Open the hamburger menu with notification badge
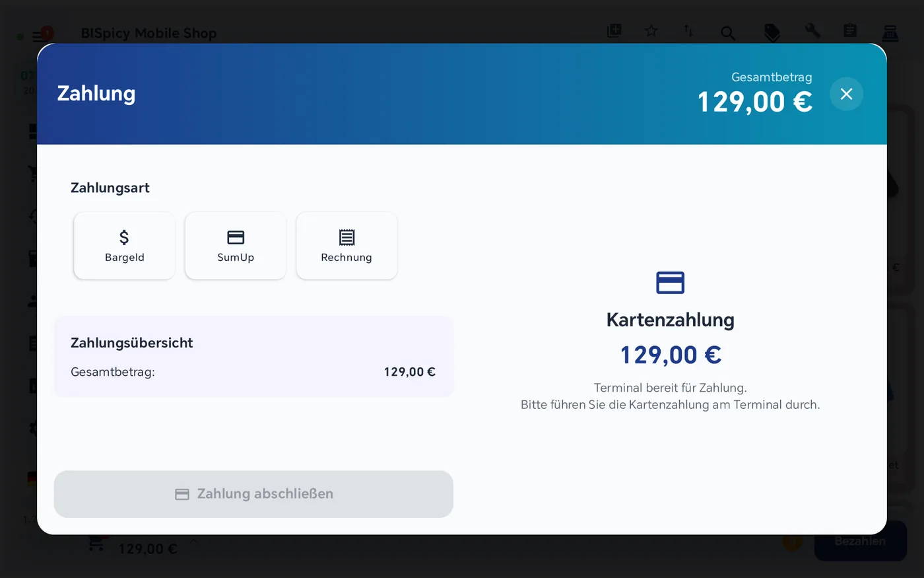Image resolution: width=924 pixels, height=578 pixels. pos(41,35)
